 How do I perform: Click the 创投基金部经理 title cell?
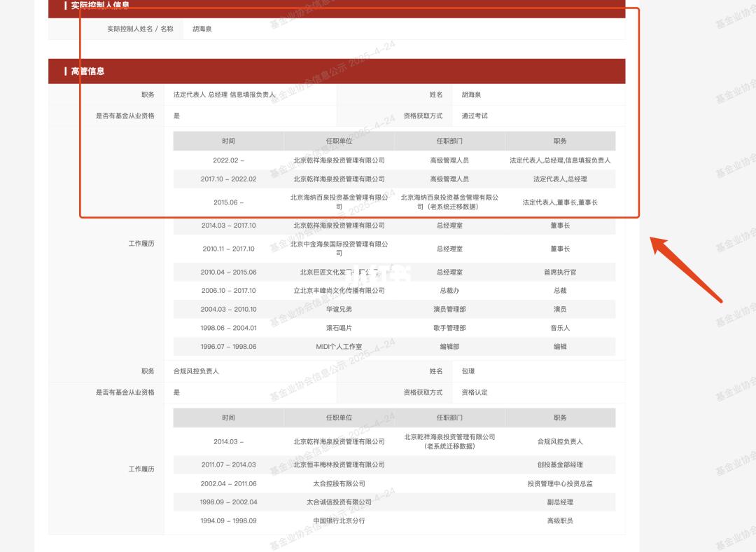560,464
